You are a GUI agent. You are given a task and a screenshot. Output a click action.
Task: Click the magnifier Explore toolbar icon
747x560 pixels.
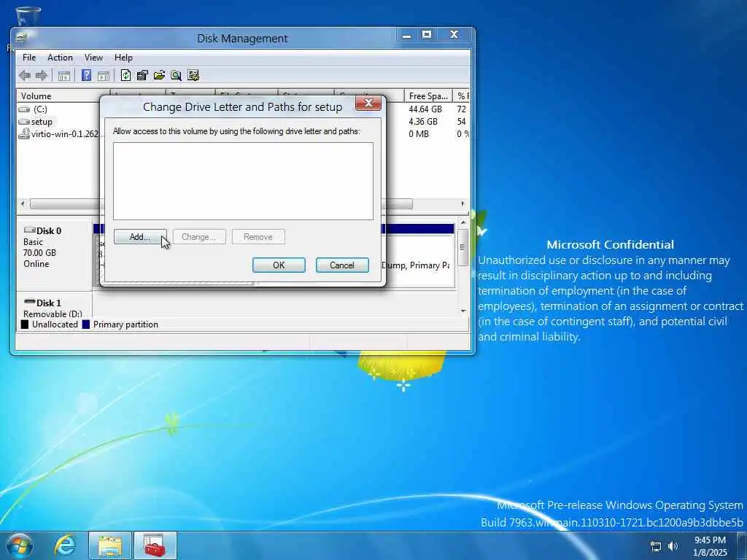177,75
